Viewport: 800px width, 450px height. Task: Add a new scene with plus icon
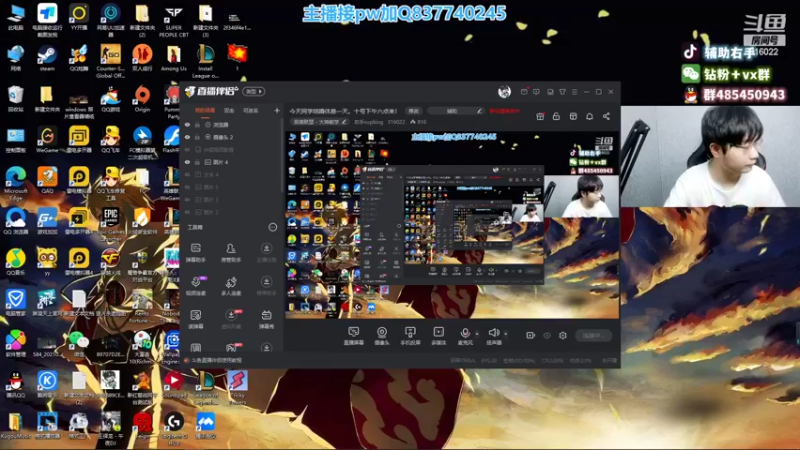277,110
